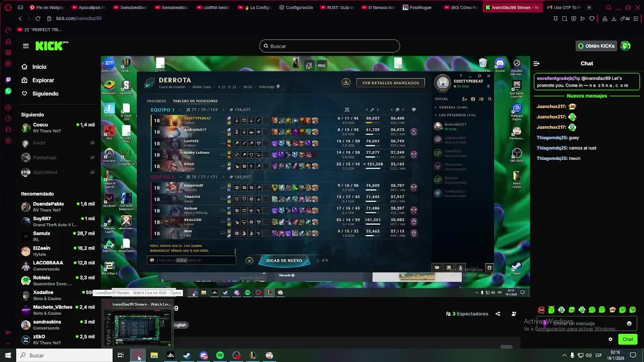The image size is (644, 362).
Task: Click the Obtén KICKs button
Action: pos(596,46)
